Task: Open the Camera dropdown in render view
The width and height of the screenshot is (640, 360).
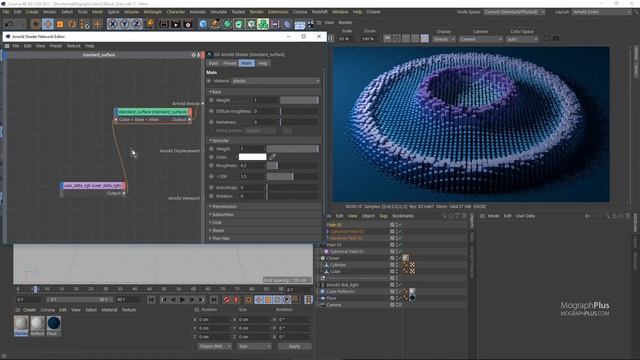Action: pyautogui.click(x=481, y=39)
